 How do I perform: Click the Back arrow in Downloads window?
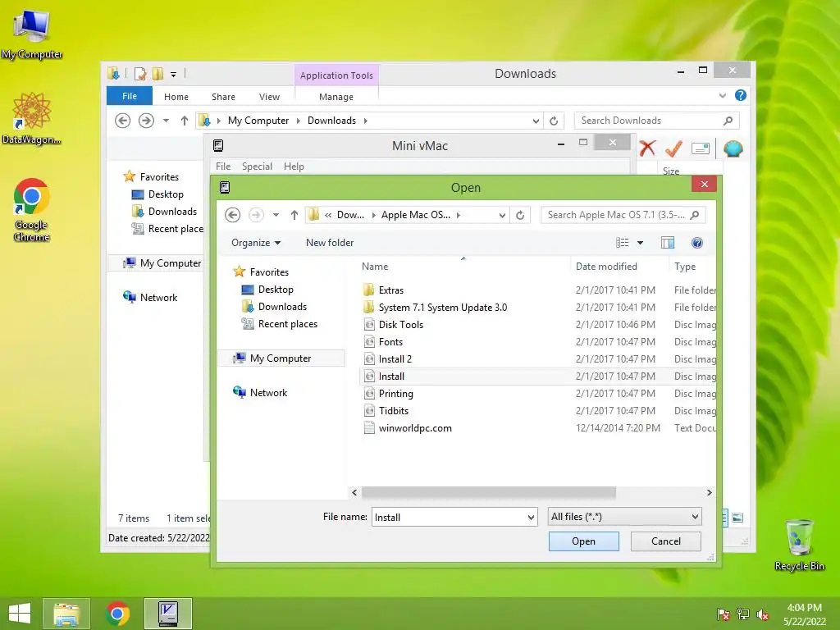[123, 121]
